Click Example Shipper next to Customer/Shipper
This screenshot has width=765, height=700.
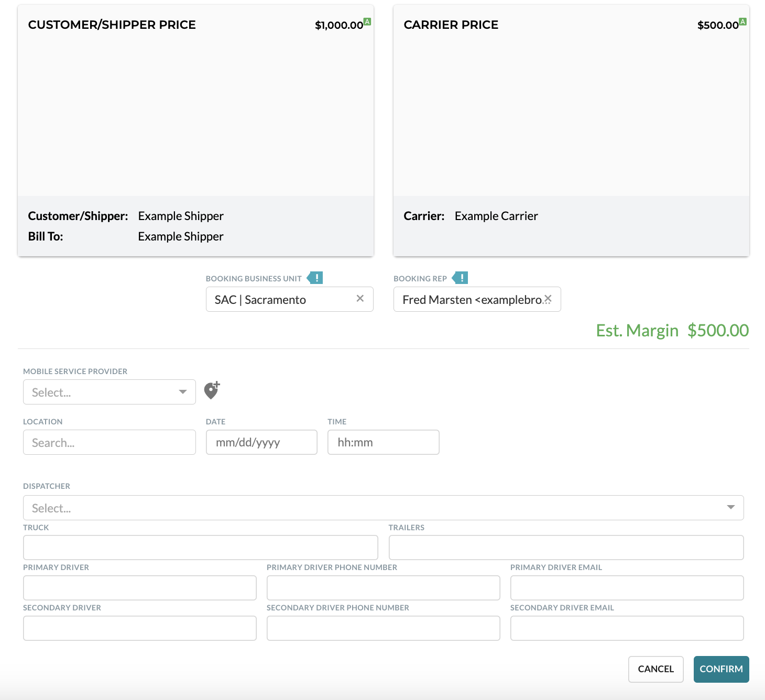point(181,216)
